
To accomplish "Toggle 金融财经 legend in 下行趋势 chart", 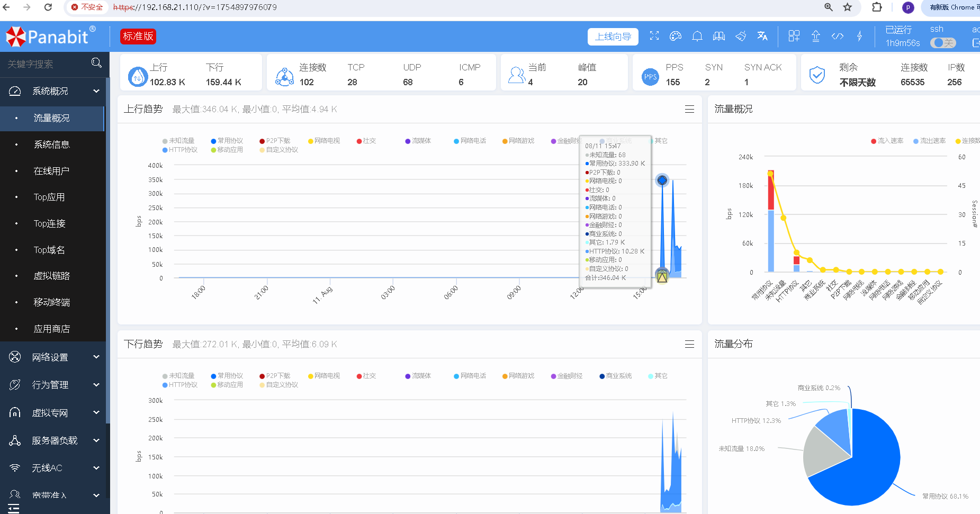I will pyautogui.click(x=567, y=376).
